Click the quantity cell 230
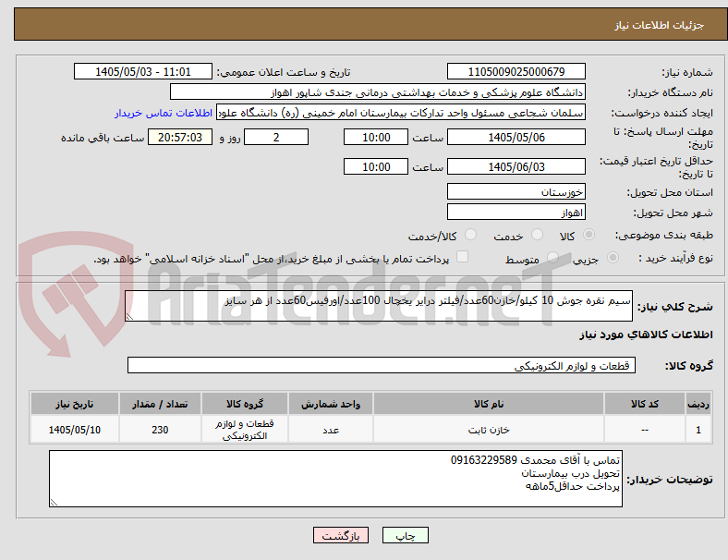 pos(160,430)
